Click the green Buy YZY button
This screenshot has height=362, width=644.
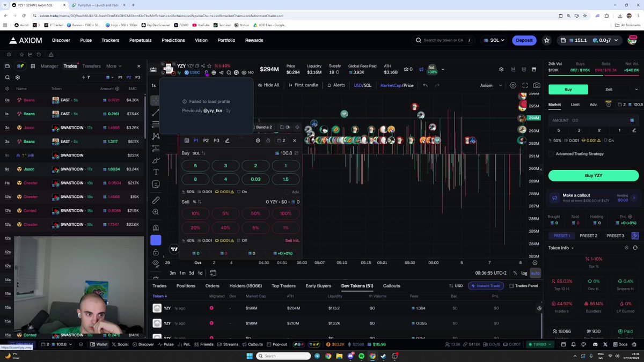594,175
